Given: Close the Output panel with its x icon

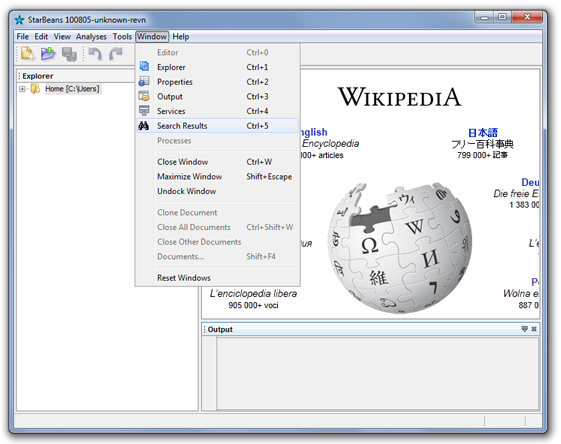Looking at the screenshot, I should pyautogui.click(x=534, y=329).
